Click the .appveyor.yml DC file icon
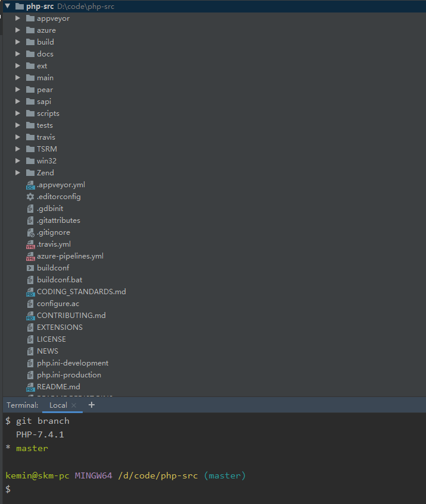This screenshot has height=504, width=426. coord(30,185)
